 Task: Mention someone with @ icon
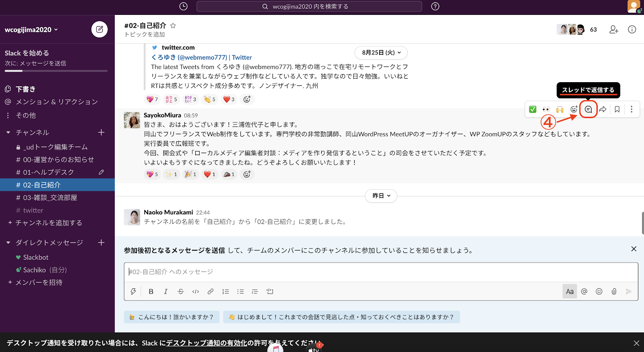[x=584, y=291]
